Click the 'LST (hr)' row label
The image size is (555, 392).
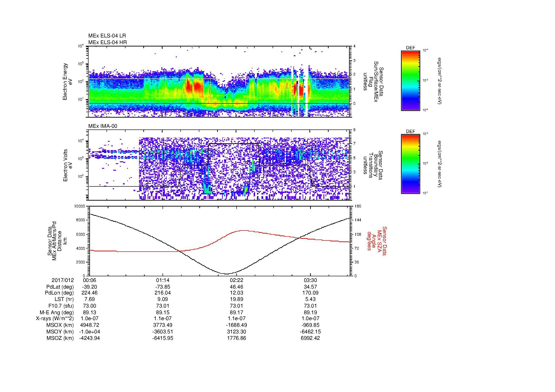coord(64,300)
